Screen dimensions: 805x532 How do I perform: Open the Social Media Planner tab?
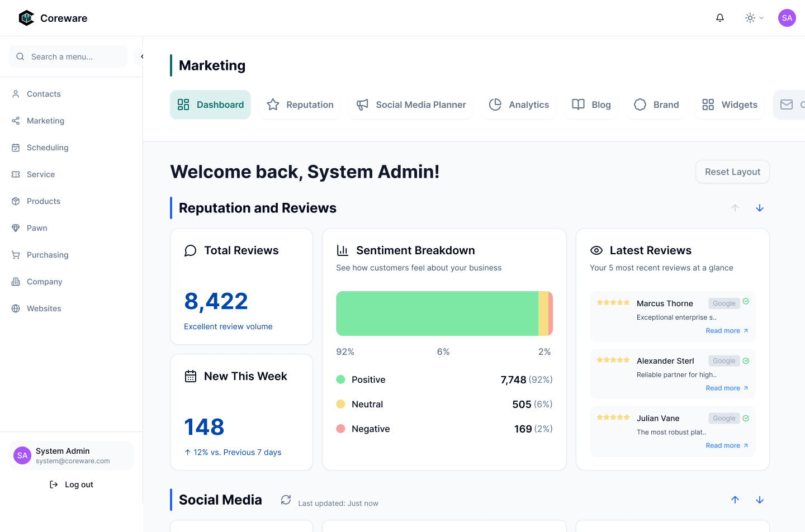411,104
